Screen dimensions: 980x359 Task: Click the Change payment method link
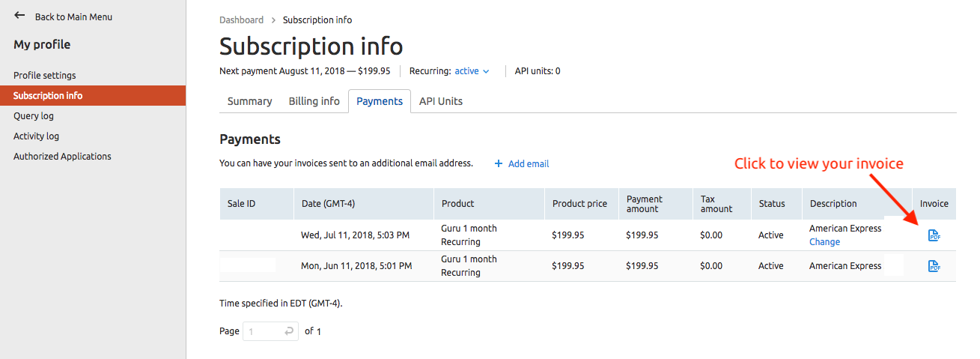click(824, 242)
